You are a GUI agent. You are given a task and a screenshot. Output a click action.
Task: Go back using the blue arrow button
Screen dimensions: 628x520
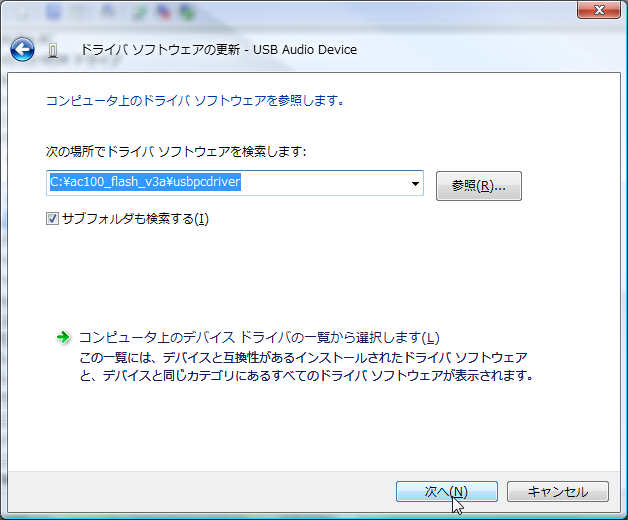[22, 50]
